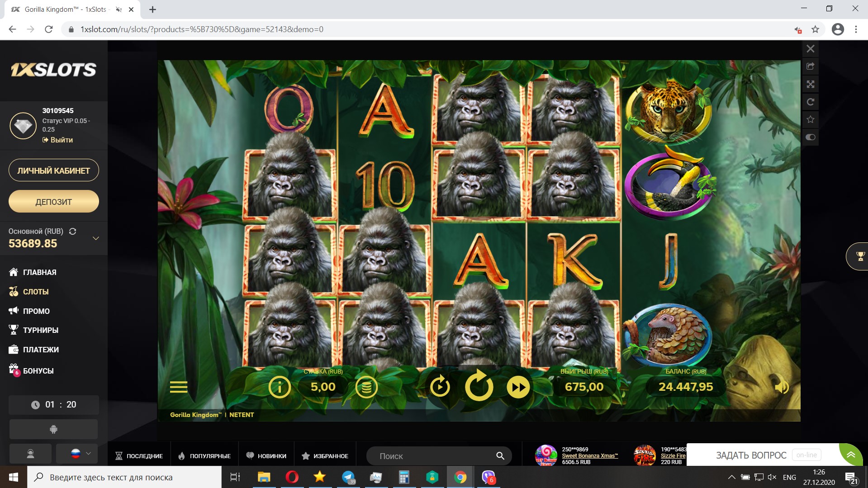Add game to favorites with star icon
The image size is (868, 488).
pyautogui.click(x=811, y=119)
